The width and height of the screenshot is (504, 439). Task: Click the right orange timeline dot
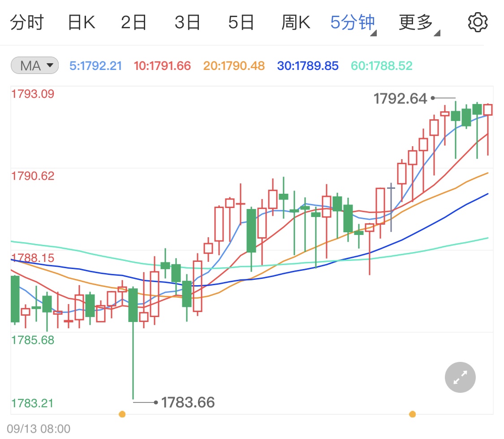413,414
